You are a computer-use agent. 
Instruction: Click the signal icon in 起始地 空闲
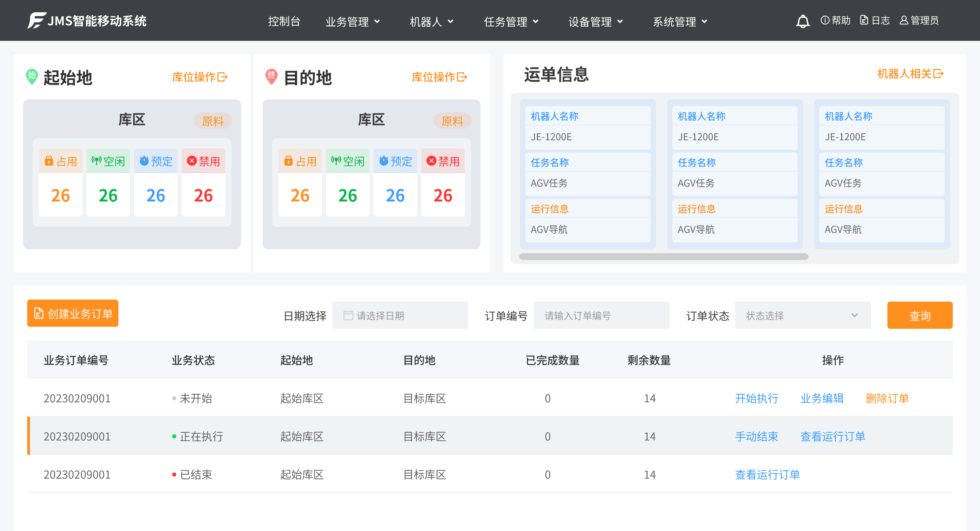click(x=96, y=160)
